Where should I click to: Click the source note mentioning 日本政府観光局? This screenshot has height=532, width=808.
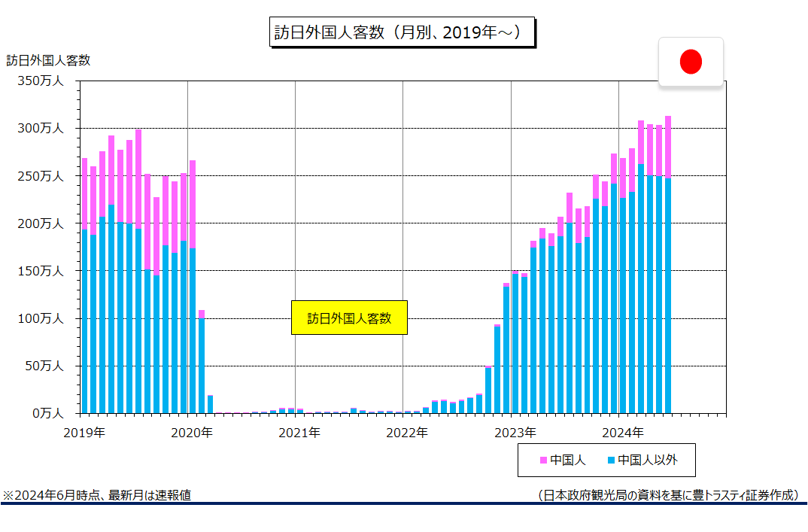[668, 495]
